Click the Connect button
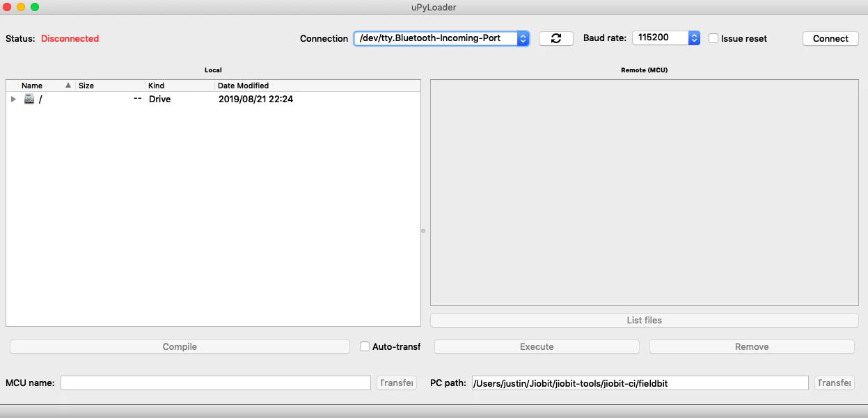Screen dimensions: 868x418 point(830,38)
